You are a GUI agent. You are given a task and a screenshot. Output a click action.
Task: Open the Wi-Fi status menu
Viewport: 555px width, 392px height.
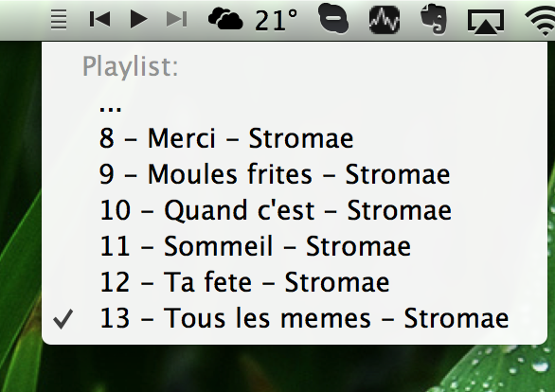[540, 22]
